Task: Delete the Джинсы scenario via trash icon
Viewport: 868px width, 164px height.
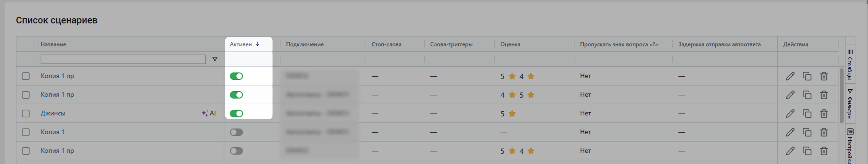Action: (824, 114)
